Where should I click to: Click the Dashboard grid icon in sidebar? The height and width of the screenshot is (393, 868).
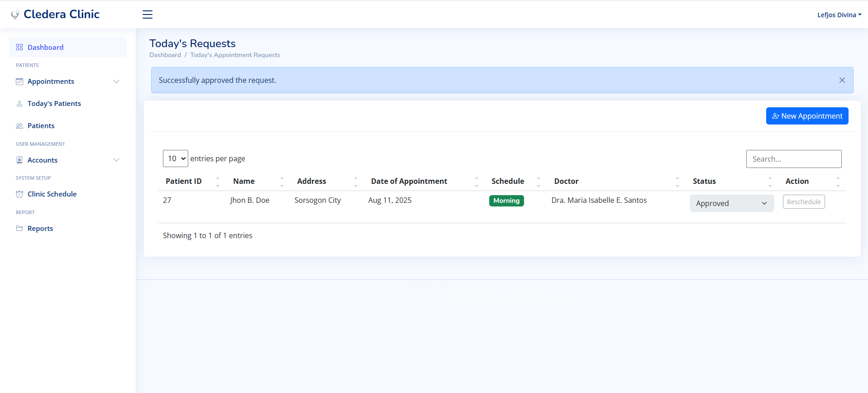pyautogui.click(x=19, y=47)
